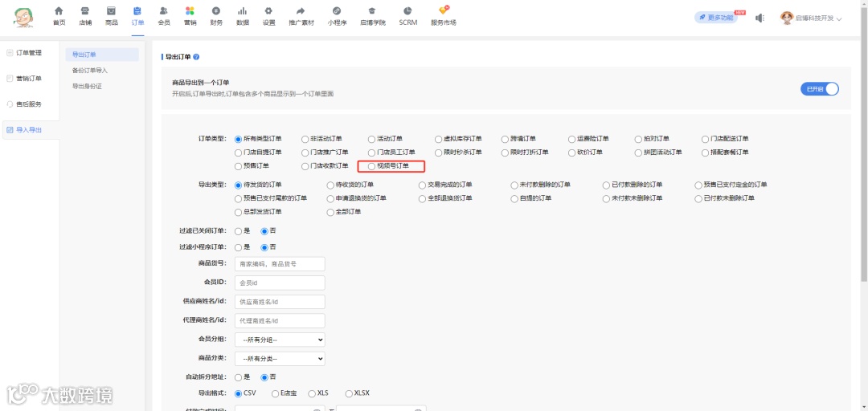Open the 设置 settings gear icon
Image resolution: width=868 pixels, height=411 pixels.
point(268,11)
